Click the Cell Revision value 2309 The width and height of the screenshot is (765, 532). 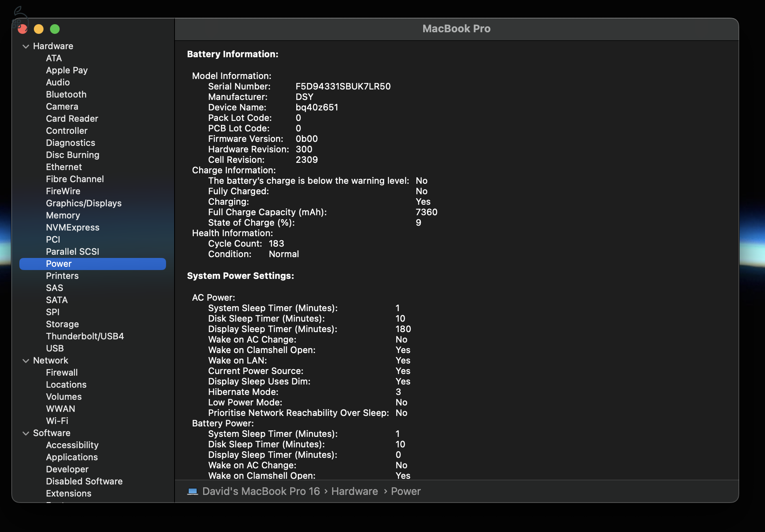click(306, 160)
